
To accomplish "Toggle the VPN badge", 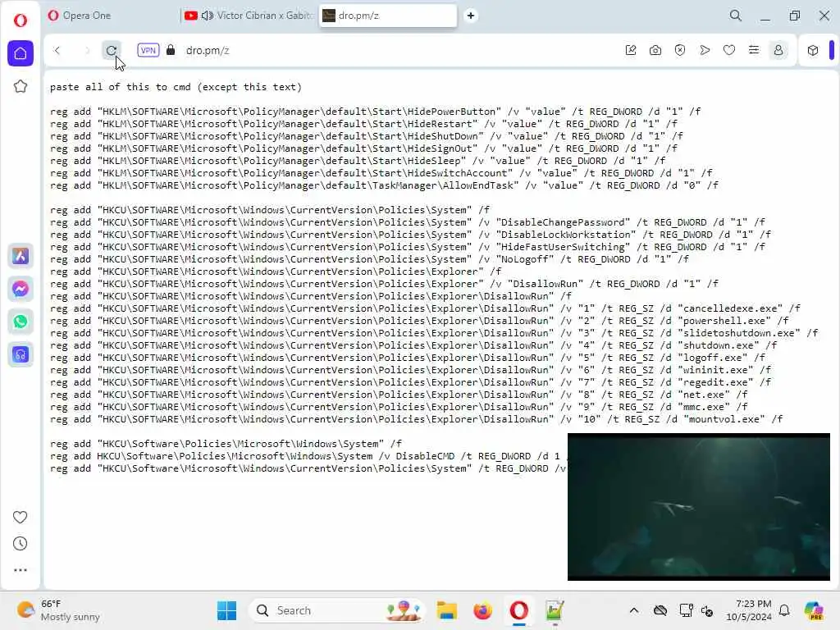I will point(148,50).
